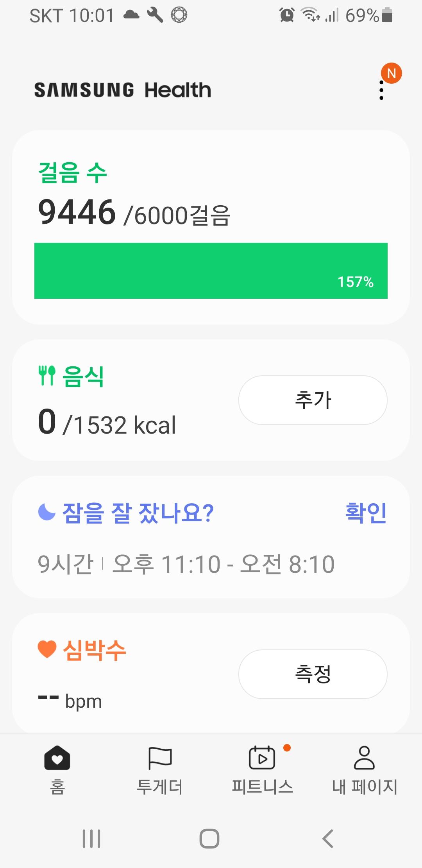The height and width of the screenshot is (868, 422).
Task: Tap the Fitness calendar play icon
Action: (262, 758)
